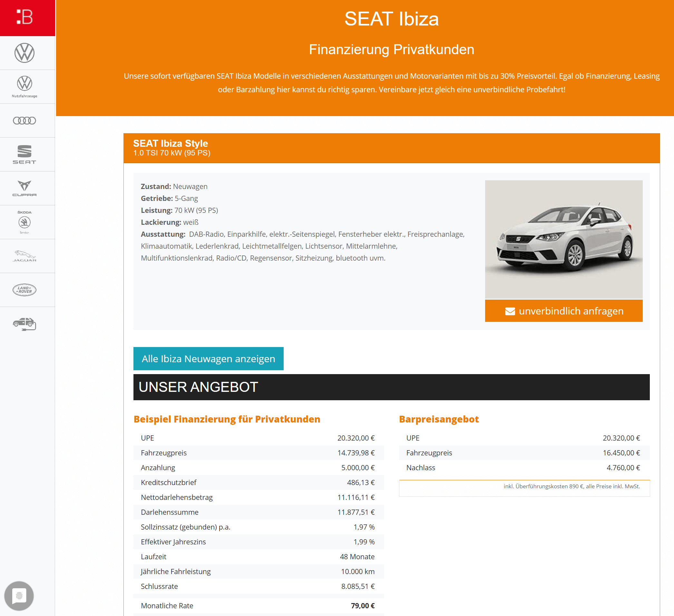Click 'Beispiel Finanzierung für Privatkunden' heading
Screen dimensions: 674x616
coord(227,419)
